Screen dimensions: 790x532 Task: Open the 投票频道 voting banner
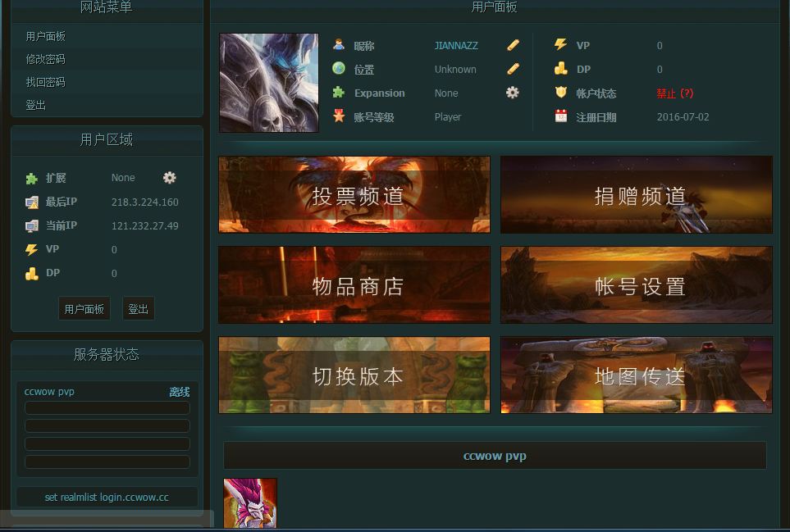(354, 195)
